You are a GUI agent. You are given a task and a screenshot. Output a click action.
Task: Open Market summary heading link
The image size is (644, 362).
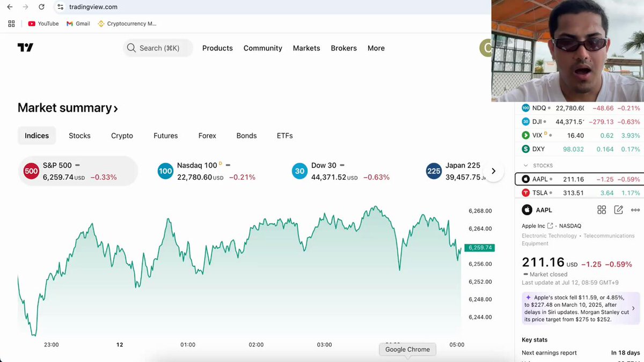68,108
